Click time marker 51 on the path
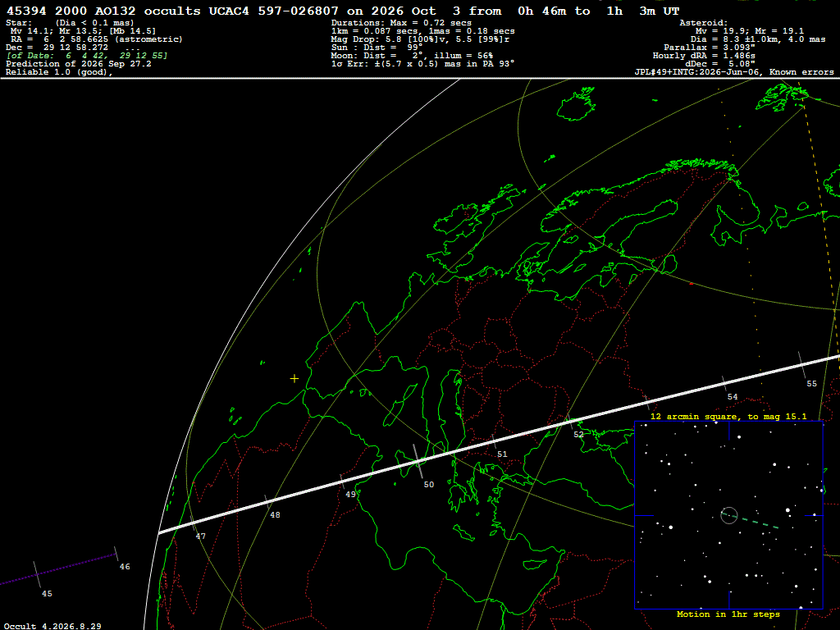This screenshot has height=630, width=840. [x=502, y=454]
